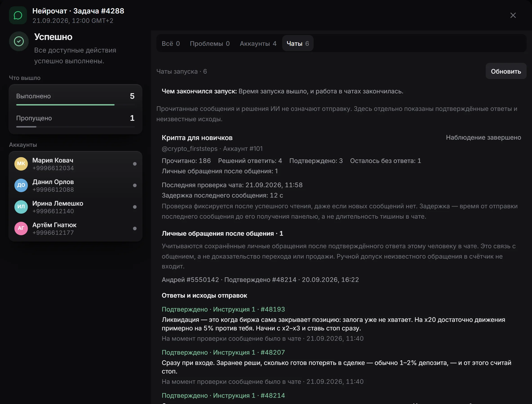This screenshot has width=532, height=404.
Task: Click the Выполнено progress bar
Action: coord(75,105)
